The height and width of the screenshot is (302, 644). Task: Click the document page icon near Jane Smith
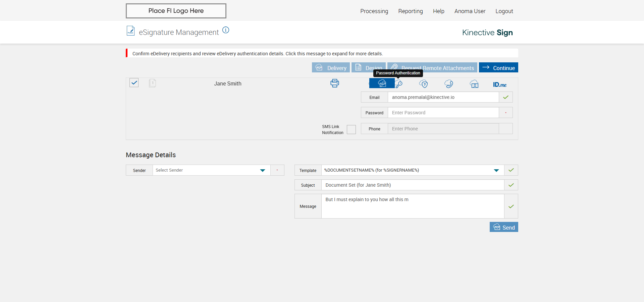pyautogui.click(x=152, y=83)
